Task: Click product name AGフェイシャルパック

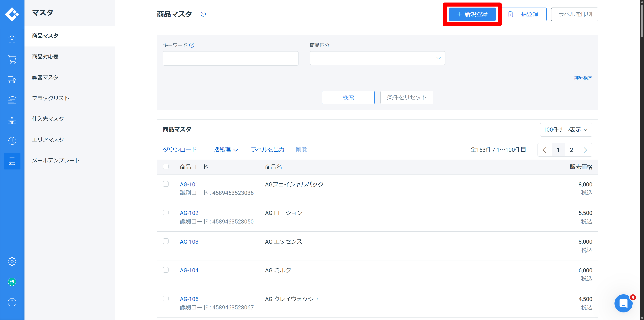Action: 294,184
